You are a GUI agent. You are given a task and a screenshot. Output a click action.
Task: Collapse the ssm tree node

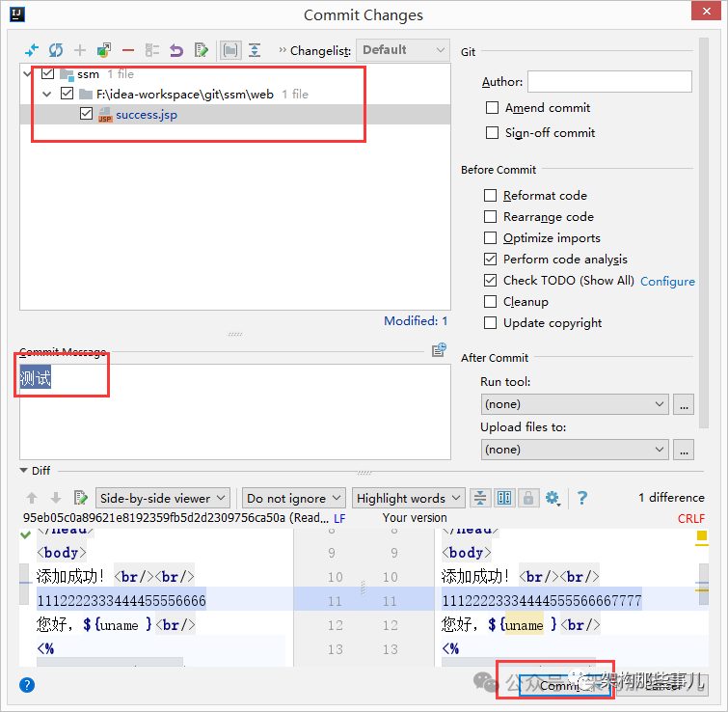(28, 73)
